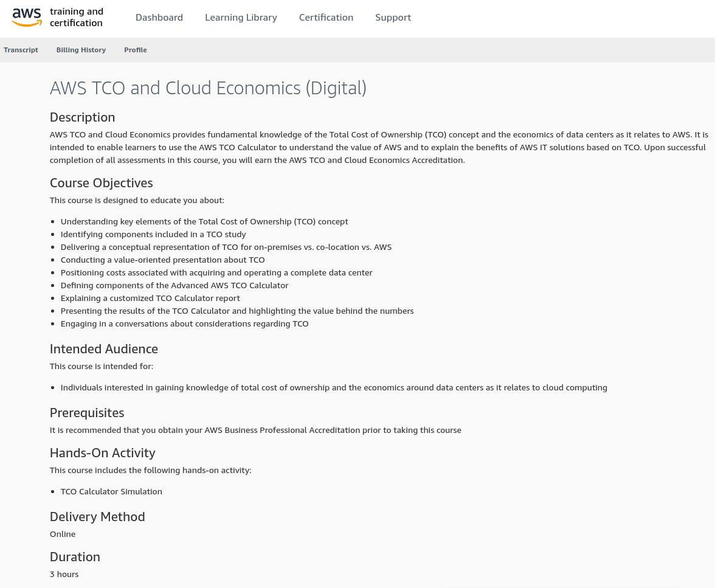The height and width of the screenshot is (588, 715).
Task: Click the Duration heading
Action: [x=75, y=557]
